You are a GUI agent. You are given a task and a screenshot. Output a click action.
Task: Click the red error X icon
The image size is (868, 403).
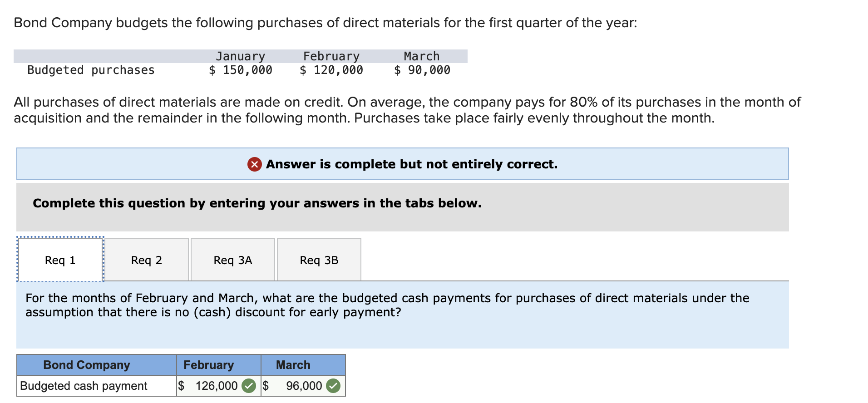[x=255, y=164]
